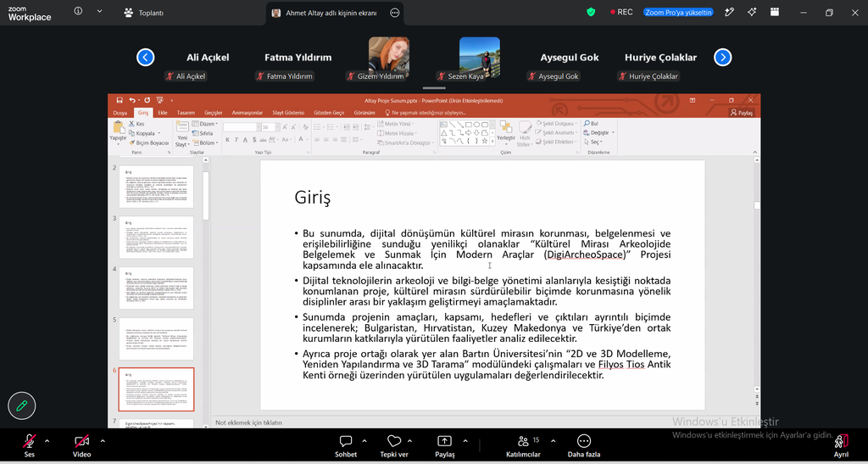868x464 pixels.
Task: Switch to the Tasarım ribbon tab
Action: click(x=186, y=113)
